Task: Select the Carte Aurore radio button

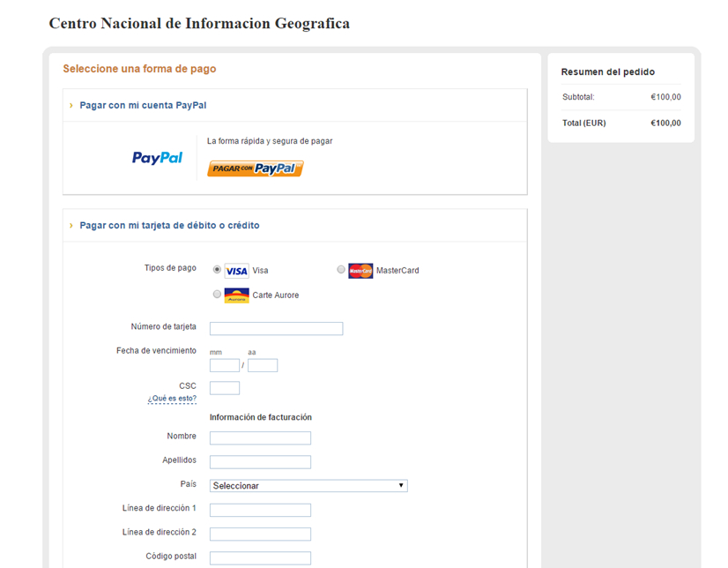Action: click(217, 294)
